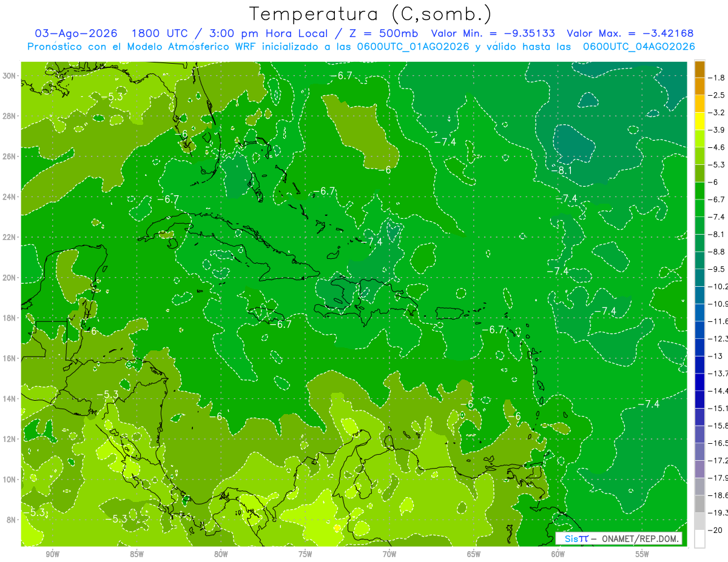This screenshot has width=728, height=562.
Task: Click the "-8.1" contour label on the map
Action: coord(562,170)
